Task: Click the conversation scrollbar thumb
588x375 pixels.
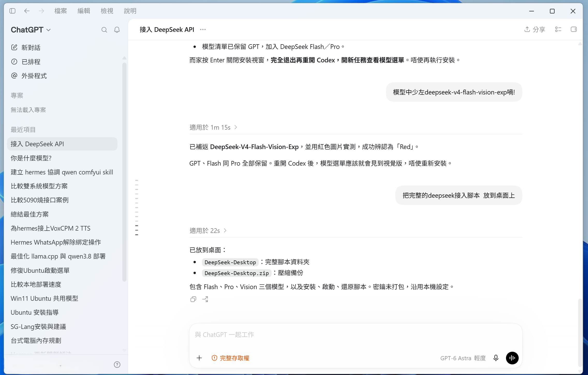Action: pos(580,332)
